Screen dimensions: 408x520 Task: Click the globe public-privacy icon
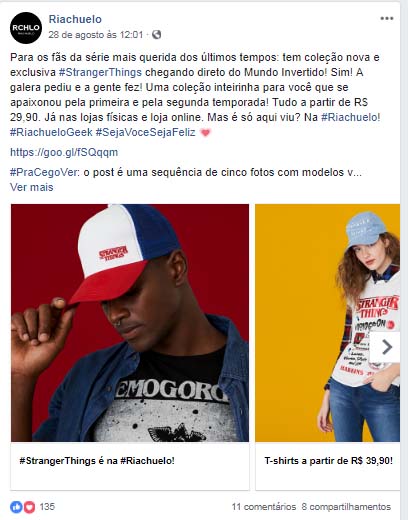tap(157, 35)
